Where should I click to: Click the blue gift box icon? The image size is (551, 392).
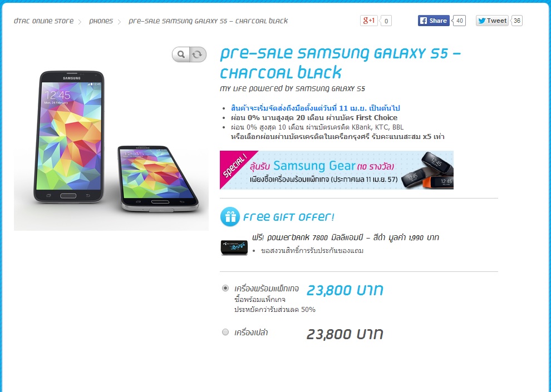230,216
